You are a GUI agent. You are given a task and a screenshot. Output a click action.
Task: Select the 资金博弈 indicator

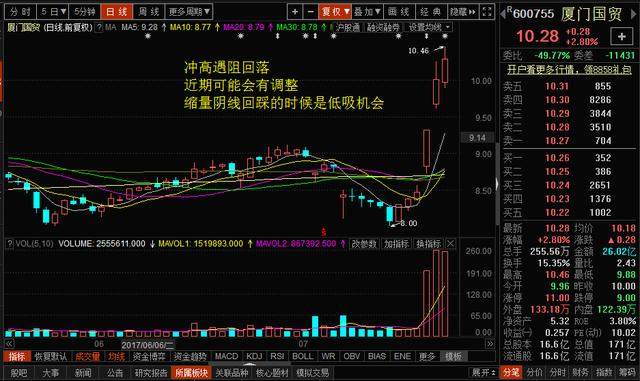tap(149, 356)
